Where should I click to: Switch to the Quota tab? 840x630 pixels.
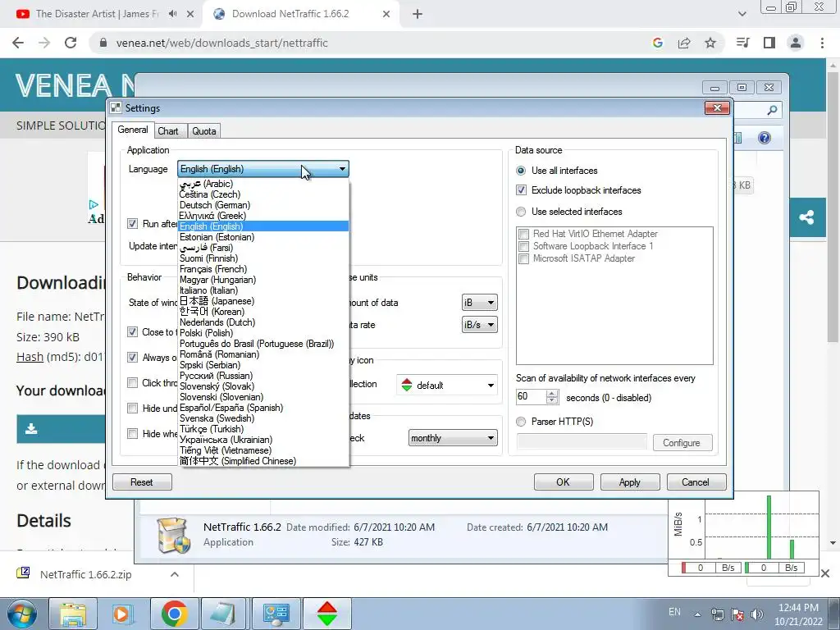coord(204,130)
